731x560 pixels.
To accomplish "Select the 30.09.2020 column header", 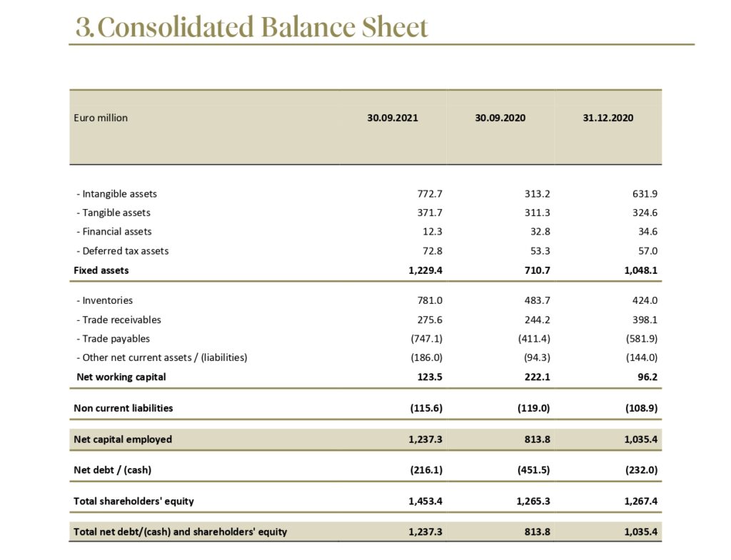I will (500, 118).
